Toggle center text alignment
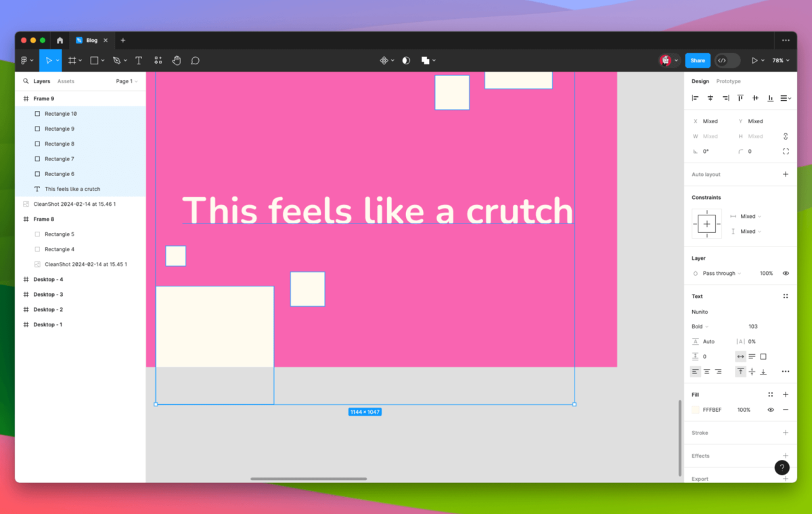 (706, 371)
